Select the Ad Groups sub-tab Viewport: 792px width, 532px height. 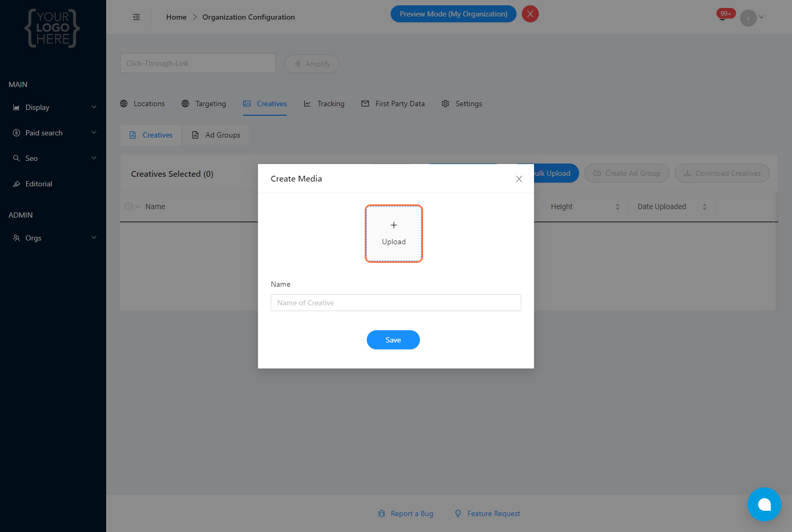coord(216,135)
